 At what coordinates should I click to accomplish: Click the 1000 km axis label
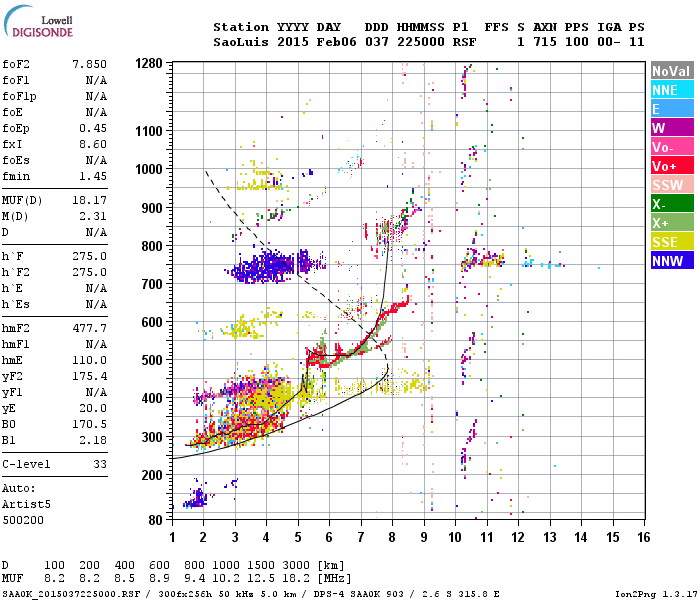tap(149, 169)
